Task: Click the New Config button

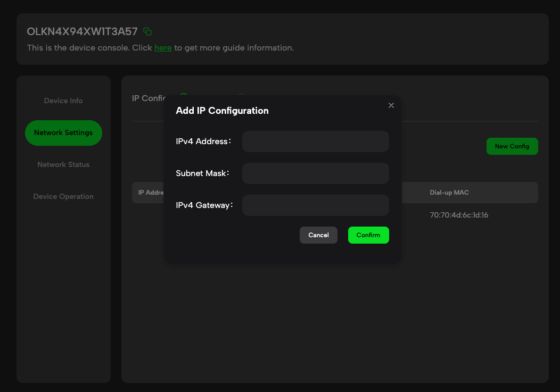Action: pos(512,146)
